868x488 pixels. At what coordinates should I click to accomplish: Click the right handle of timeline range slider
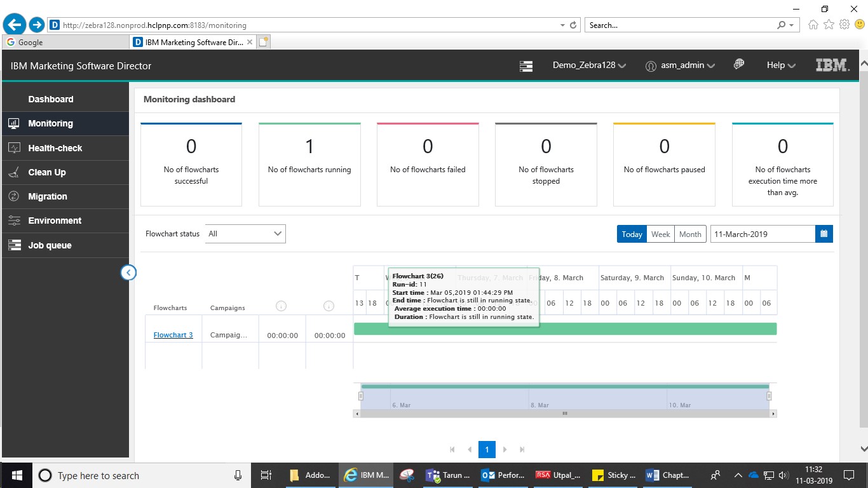(x=769, y=396)
